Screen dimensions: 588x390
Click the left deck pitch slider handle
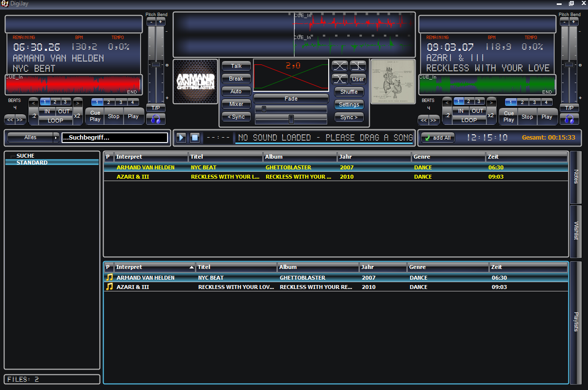coord(156,64)
